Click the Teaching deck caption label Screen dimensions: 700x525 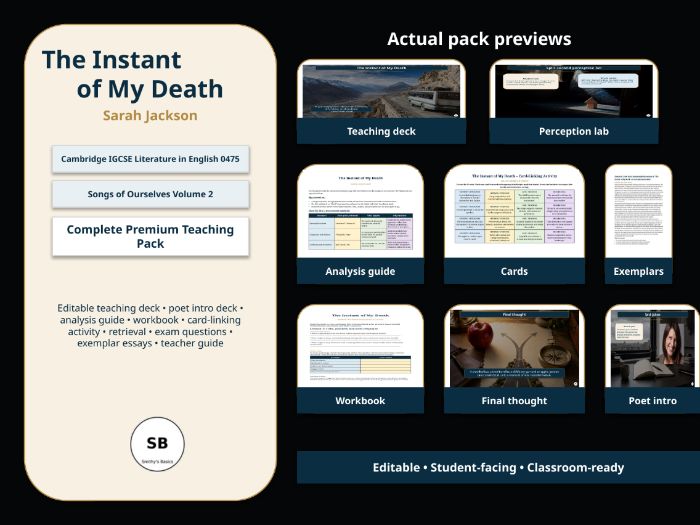(381, 131)
